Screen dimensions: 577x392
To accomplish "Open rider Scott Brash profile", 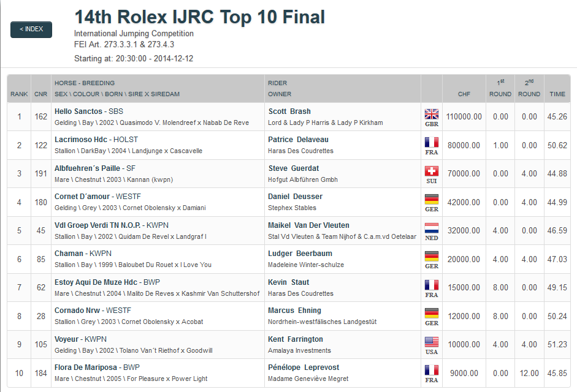I will pos(289,111).
